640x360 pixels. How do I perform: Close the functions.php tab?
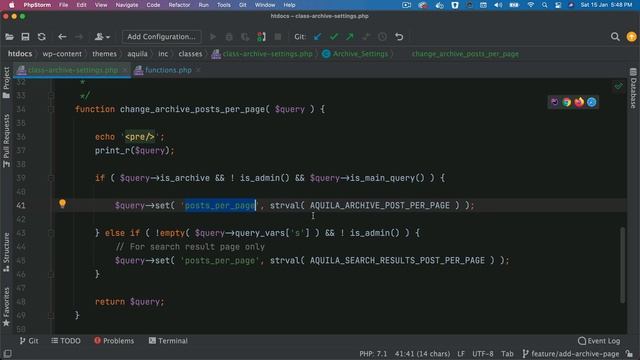198,70
